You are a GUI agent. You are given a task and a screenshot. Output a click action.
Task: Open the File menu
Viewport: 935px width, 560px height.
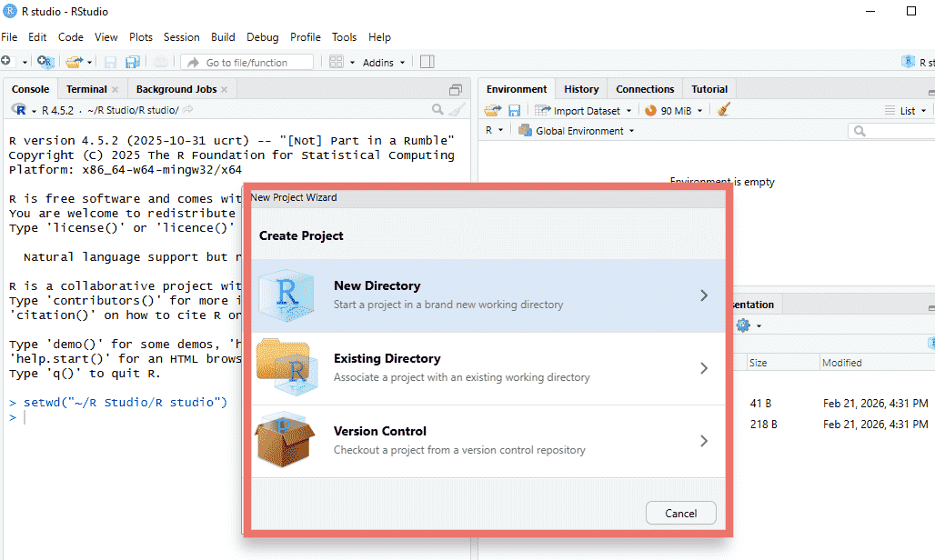(x=9, y=37)
